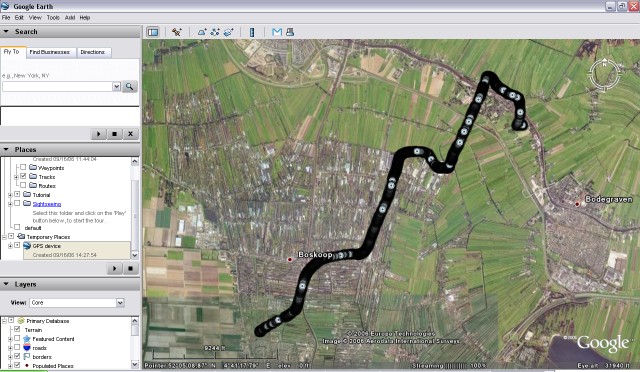Stop search results tour button

(x=114, y=134)
